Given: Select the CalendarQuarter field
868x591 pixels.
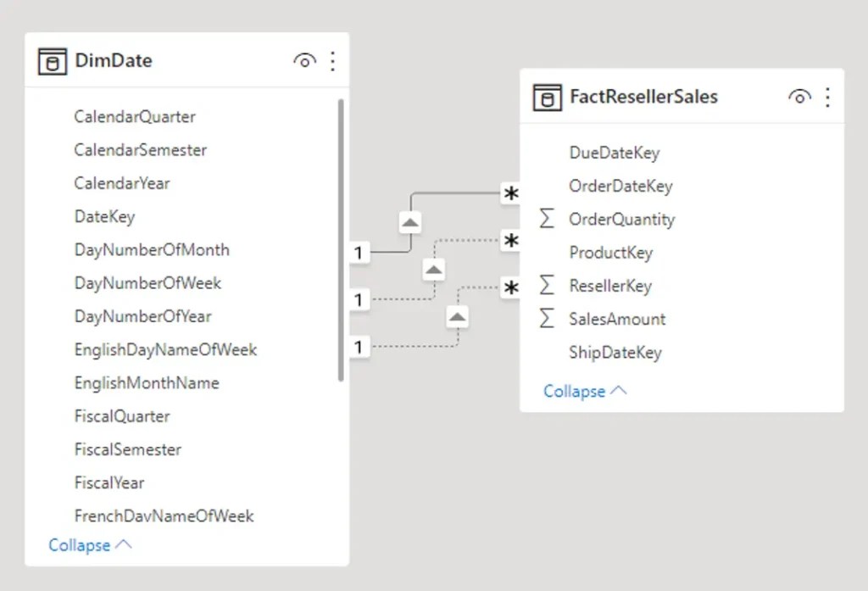Looking at the screenshot, I should click(x=133, y=116).
